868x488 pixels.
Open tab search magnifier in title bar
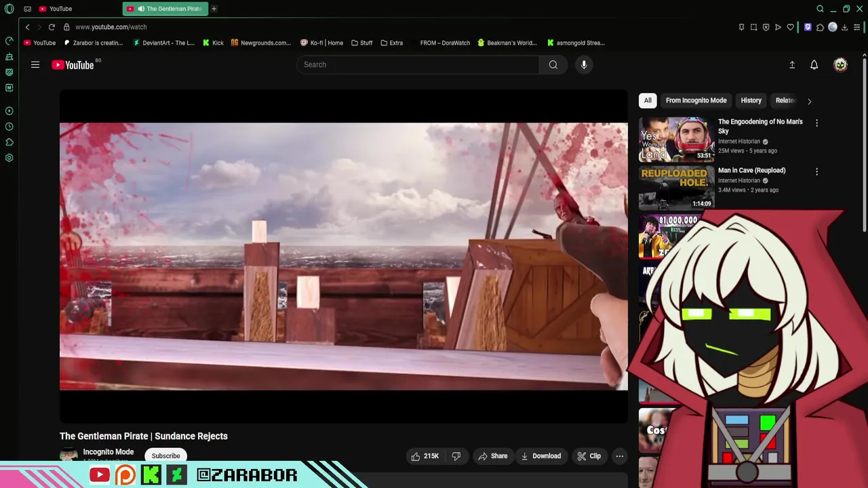click(x=820, y=9)
